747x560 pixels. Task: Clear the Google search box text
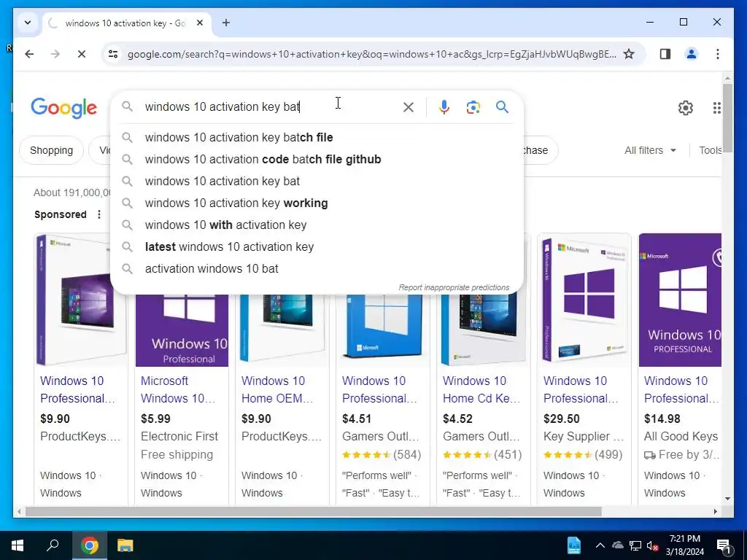tap(409, 107)
